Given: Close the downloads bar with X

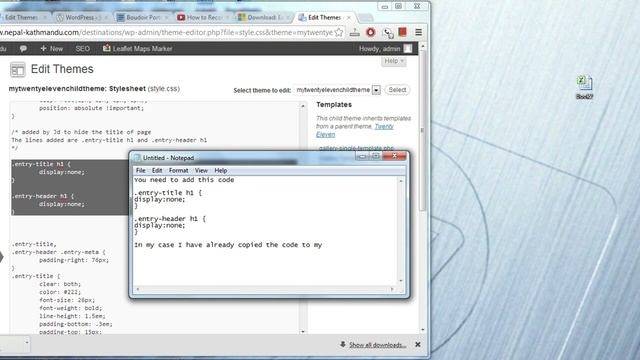Looking at the screenshot, I should (418, 344).
